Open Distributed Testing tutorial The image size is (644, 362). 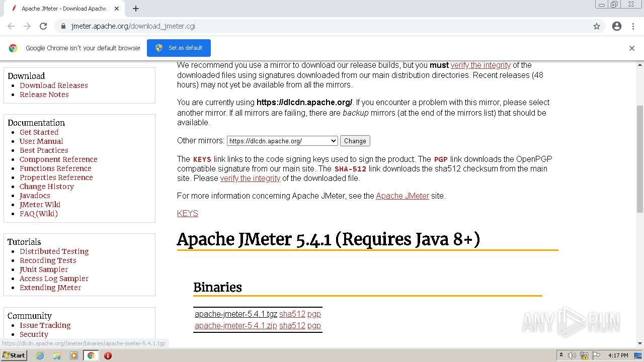(54, 251)
